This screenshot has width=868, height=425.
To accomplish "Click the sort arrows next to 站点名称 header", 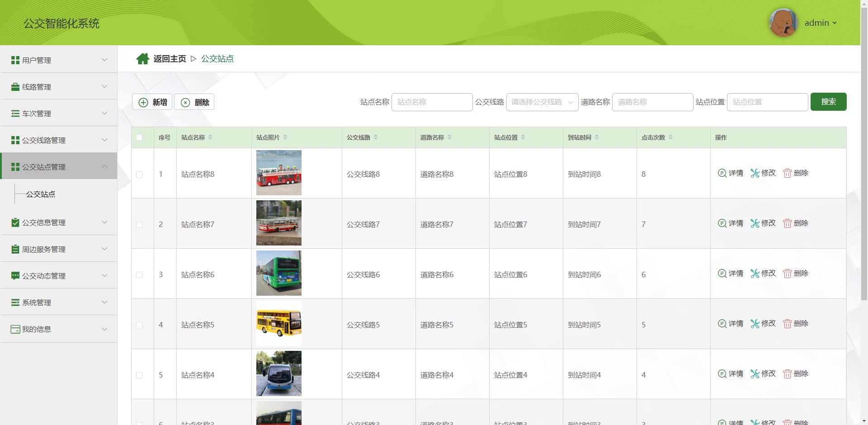I will coord(210,137).
